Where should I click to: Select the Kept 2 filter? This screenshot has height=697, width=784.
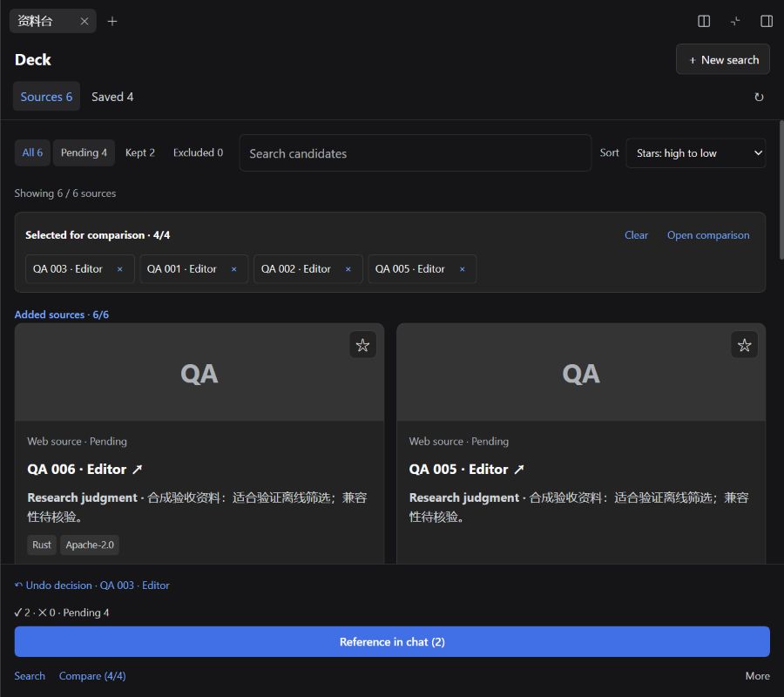pyautogui.click(x=140, y=152)
